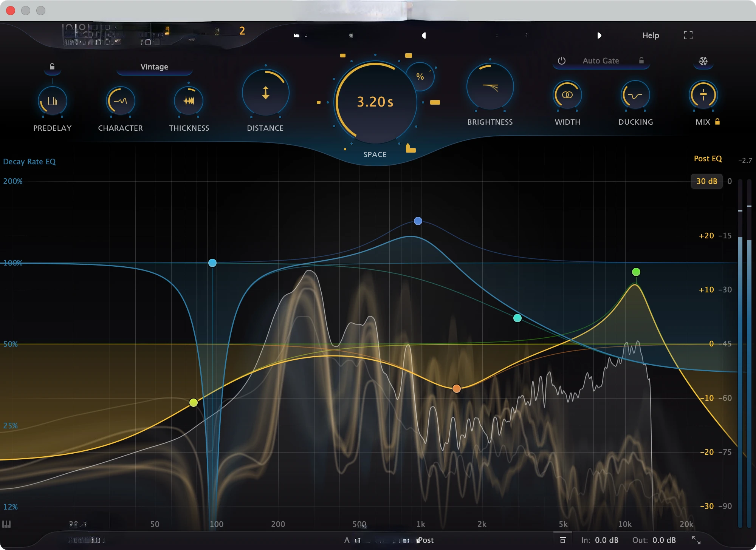Click the -2.7 peak level readout

745,160
